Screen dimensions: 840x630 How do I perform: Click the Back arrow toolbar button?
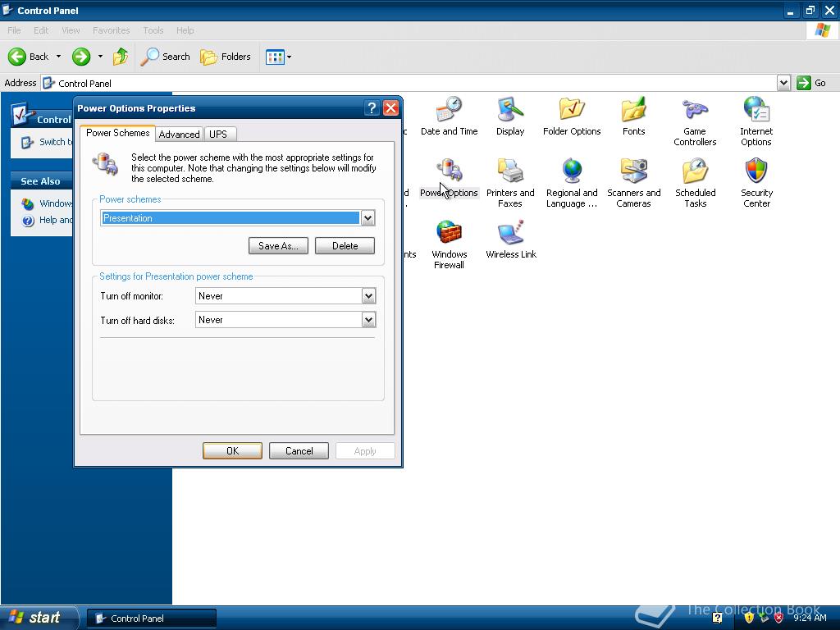pos(28,57)
